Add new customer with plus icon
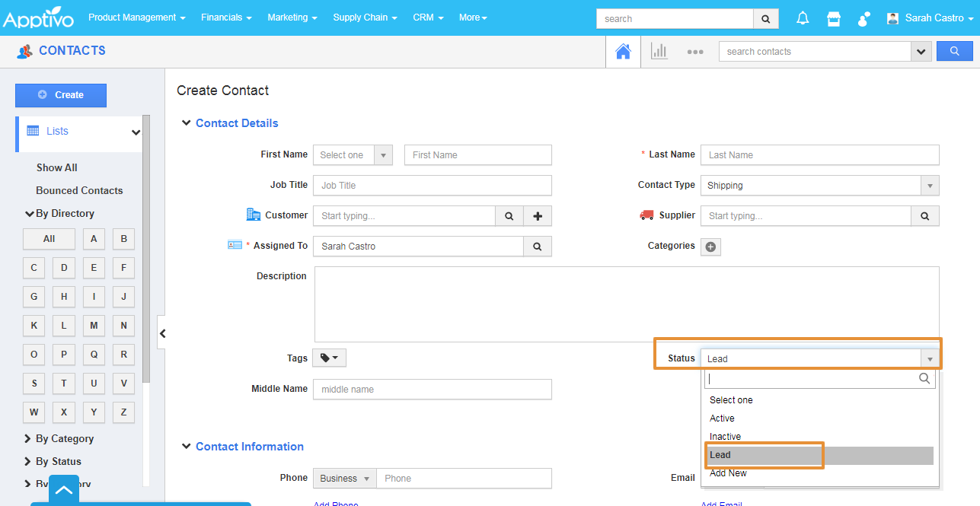This screenshot has height=506, width=980. pyautogui.click(x=538, y=216)
